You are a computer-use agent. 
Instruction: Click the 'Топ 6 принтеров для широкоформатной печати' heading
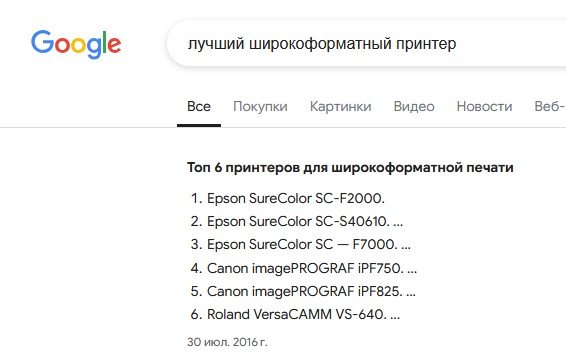point(350,167)
